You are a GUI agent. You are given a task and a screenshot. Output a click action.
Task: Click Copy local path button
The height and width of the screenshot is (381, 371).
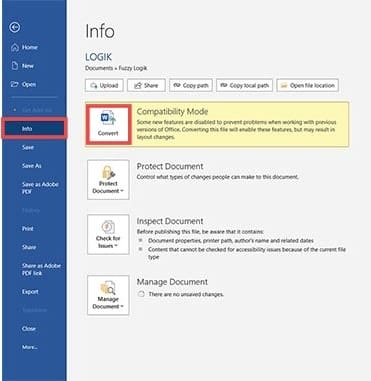click(244, 85)
